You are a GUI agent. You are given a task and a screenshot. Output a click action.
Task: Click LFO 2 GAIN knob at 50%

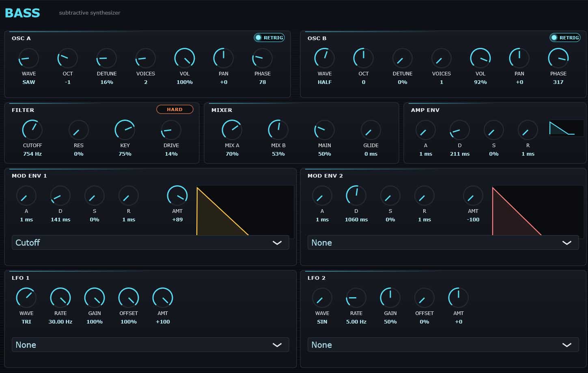pos(390,298)
